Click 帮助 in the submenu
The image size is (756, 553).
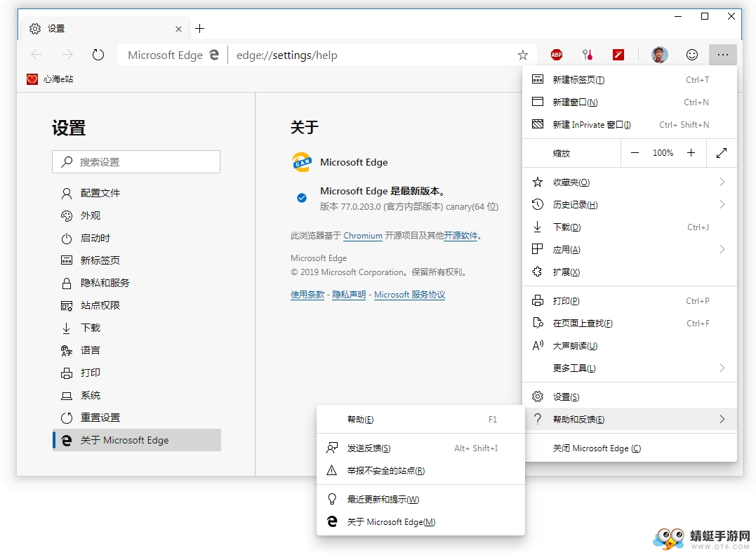click(420, 420)
